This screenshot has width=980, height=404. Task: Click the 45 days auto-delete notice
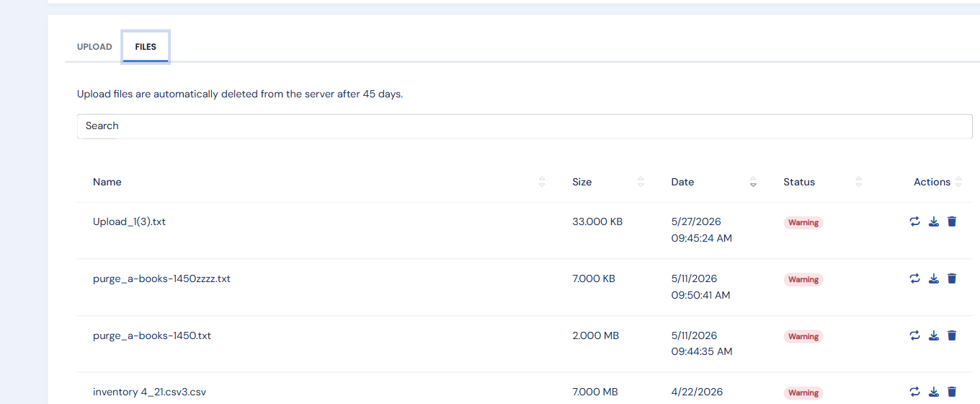(240, 95)
